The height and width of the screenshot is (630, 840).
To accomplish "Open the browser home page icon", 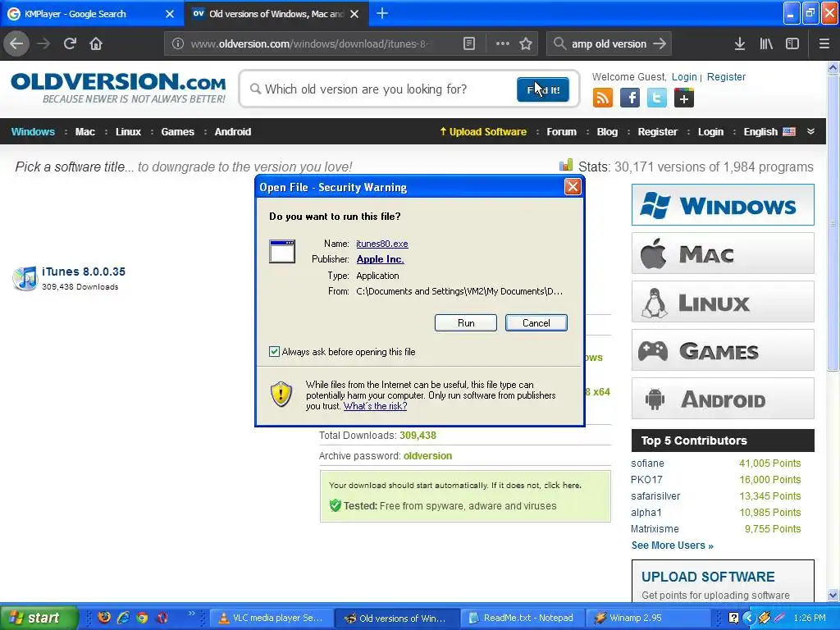I will (96, 43).
